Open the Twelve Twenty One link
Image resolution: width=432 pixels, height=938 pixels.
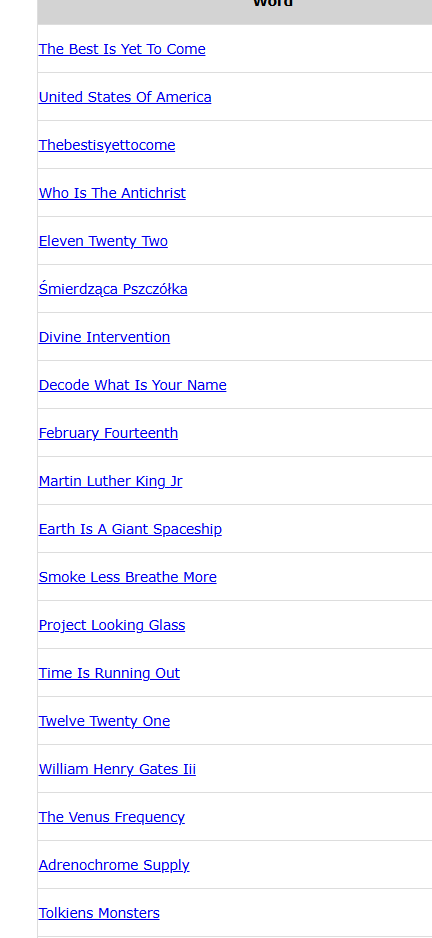pyautogui.click(x=105, y=721)
